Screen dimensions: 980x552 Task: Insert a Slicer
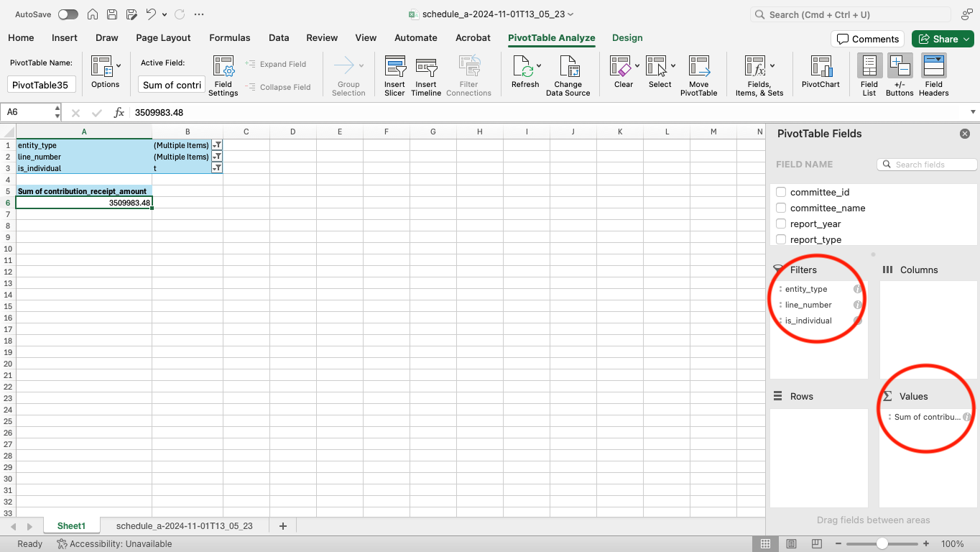(x=394, y=76)
